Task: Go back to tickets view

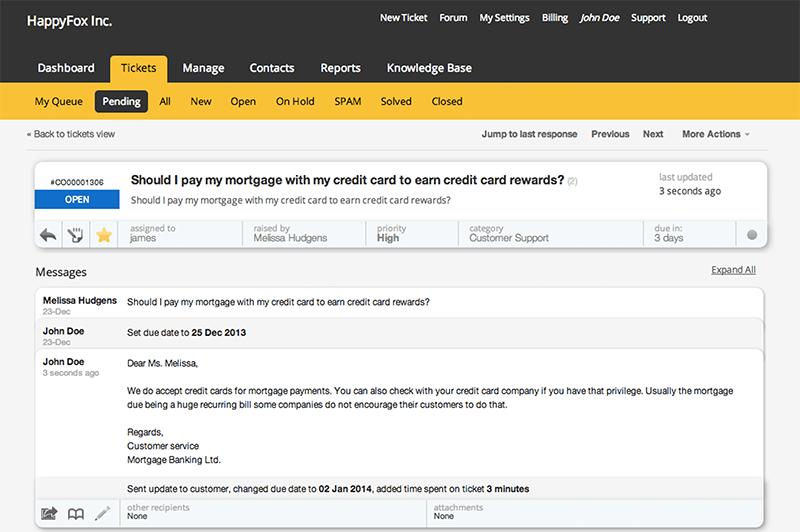Action: (x=71, y=134)
